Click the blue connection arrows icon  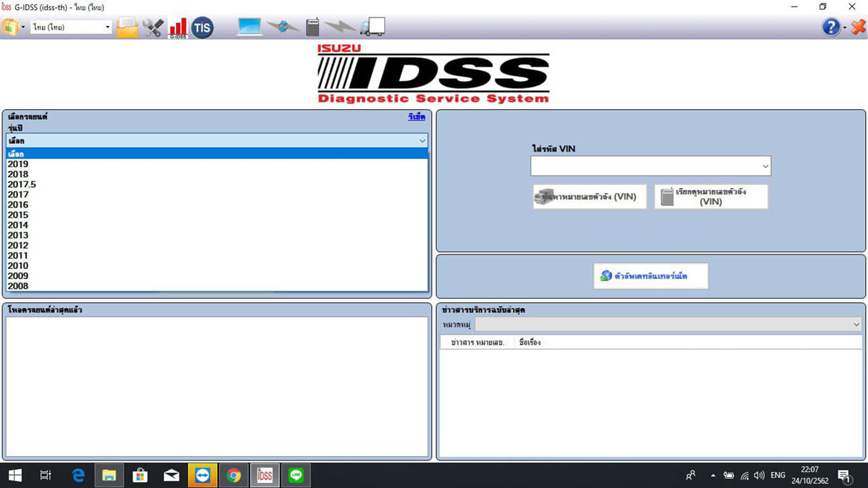click(x=283, y=27)
